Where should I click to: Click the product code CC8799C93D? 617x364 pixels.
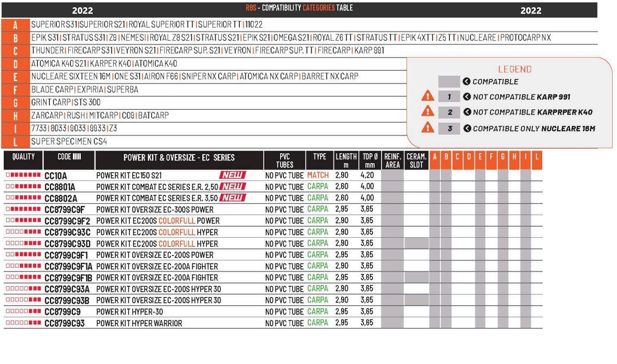coord(67,244)
